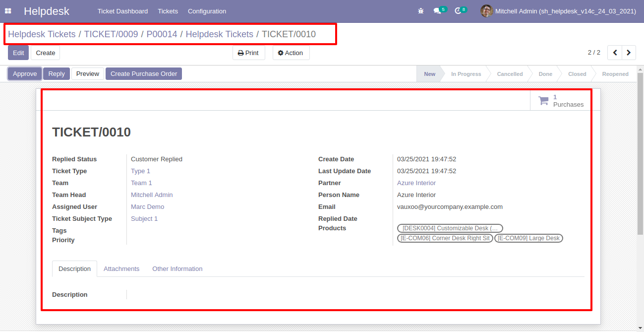This screenshot has width=644, height=332.
Task: Navigate to TICKET/0009 in breadcrumb
Action: tap(111, 34)
